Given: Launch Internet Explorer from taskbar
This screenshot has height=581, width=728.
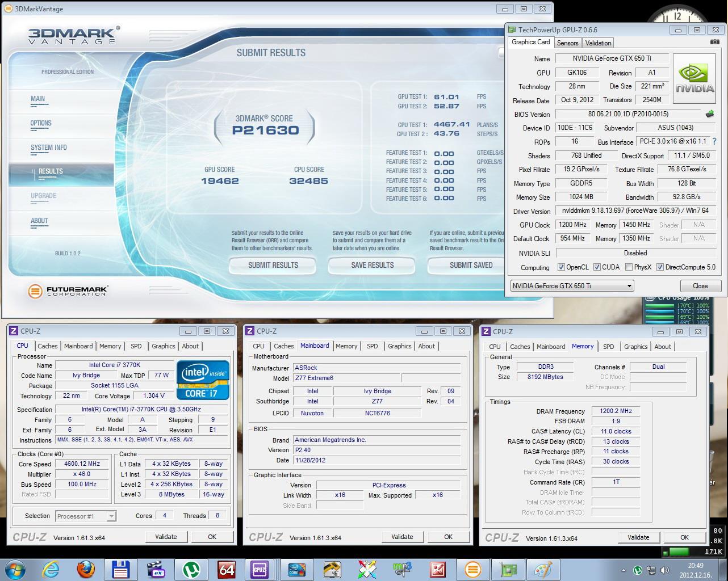Looking at the screenshot, I should coord(51,569).
